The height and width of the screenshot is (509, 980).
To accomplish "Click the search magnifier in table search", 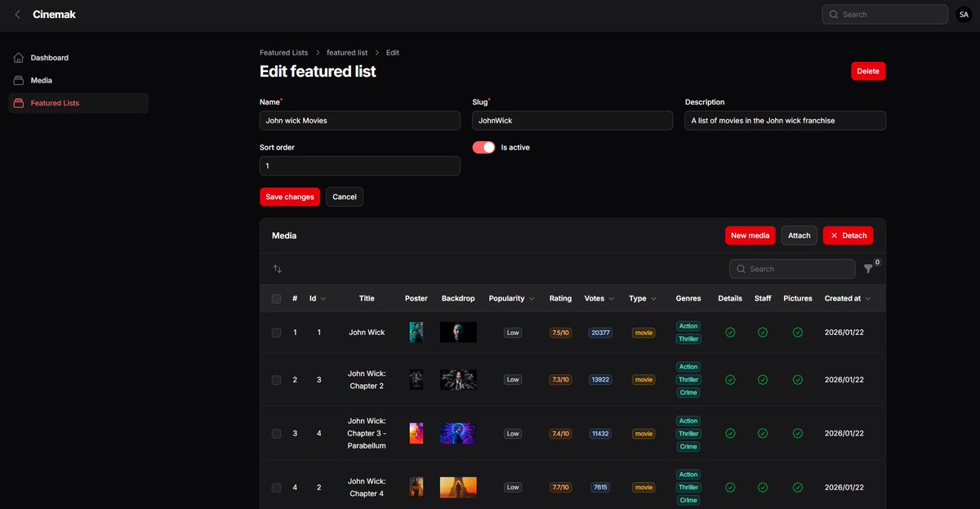I will (741, 269).
